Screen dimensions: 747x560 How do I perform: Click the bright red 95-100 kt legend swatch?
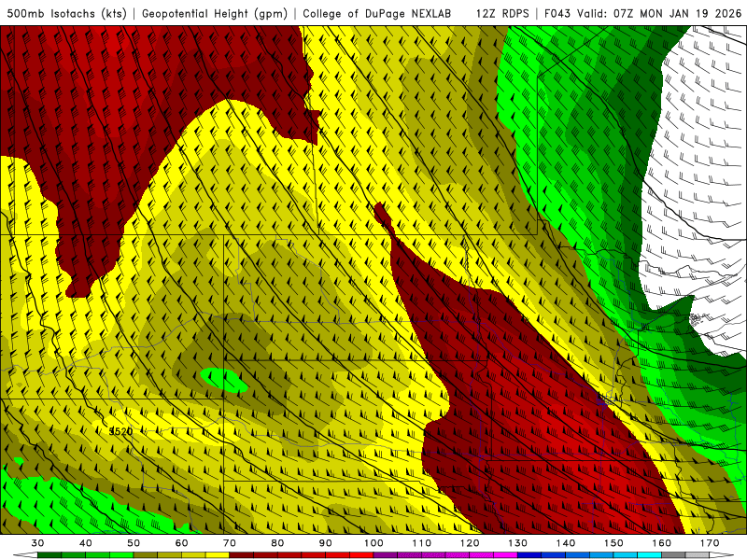tap(361, 555)
